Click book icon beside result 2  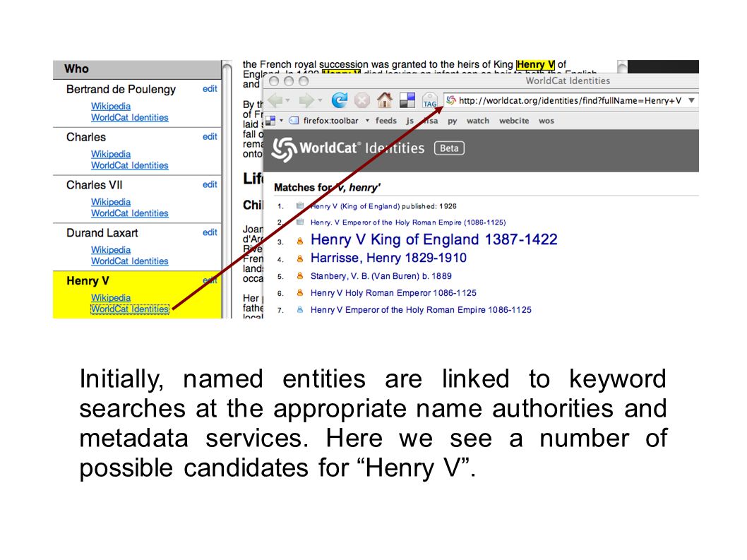coord(299,222)
